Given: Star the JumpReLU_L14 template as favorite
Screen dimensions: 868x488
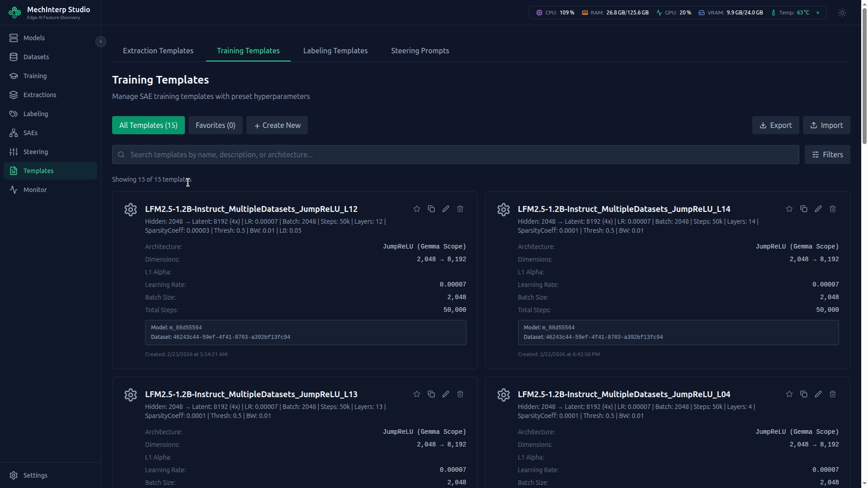Looking at the screenshot, I should pyautogui.click(x=789, y=209).
